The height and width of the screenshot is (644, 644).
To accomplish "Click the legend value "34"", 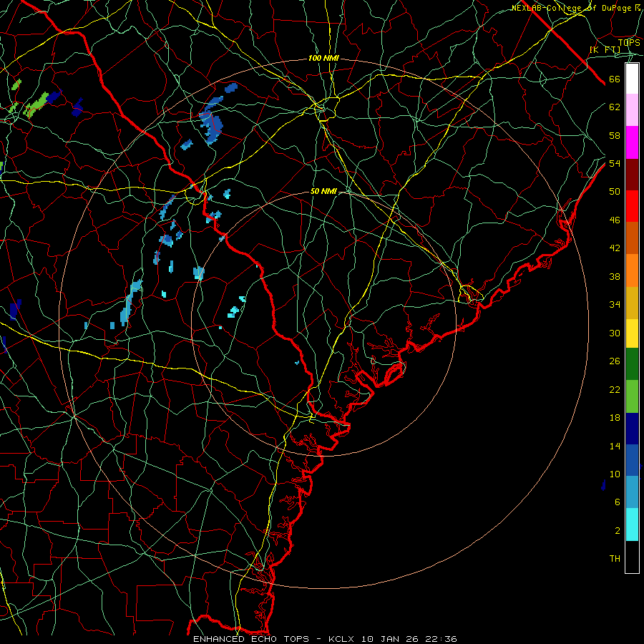I will pyautogui.click(x=615, y=305).
